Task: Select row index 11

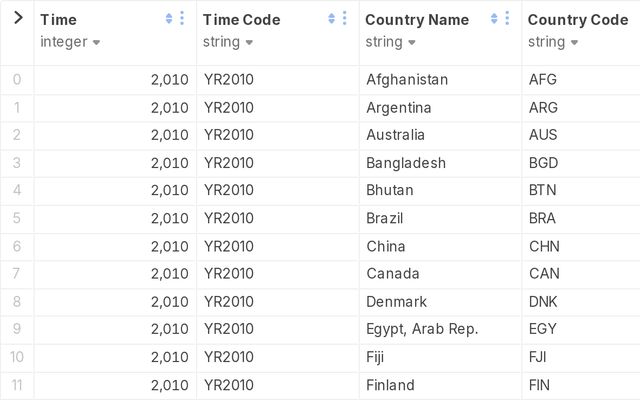Action: click(x=17, y=385)
